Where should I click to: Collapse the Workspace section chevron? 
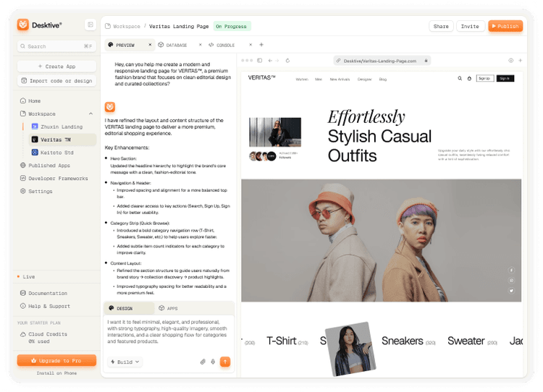90,114
